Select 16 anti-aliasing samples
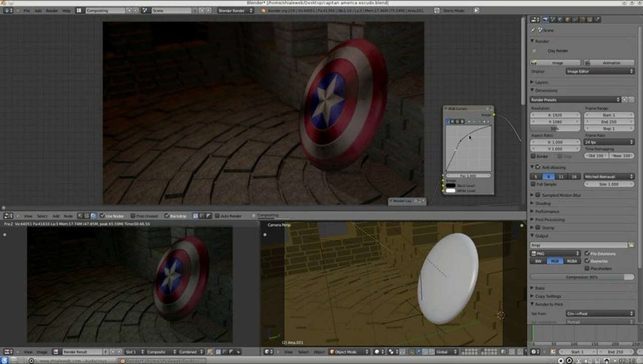 tap(574, 176)
